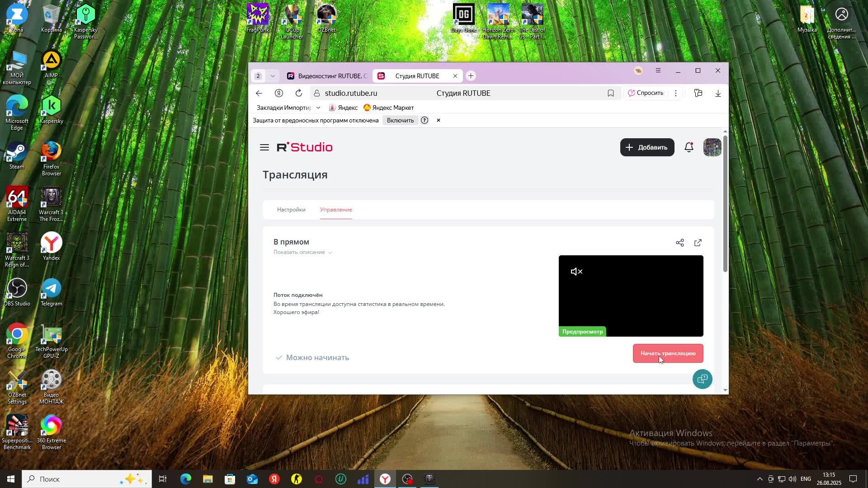The width and height of the screenshot is (868, 488).
Task: Bookmark the page with bookmark icon
Action: 610,93
